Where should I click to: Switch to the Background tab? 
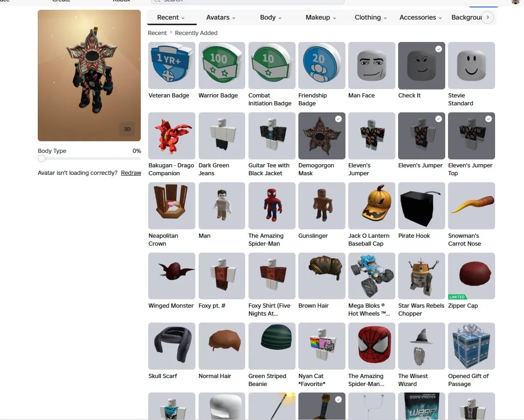[466, 17]
